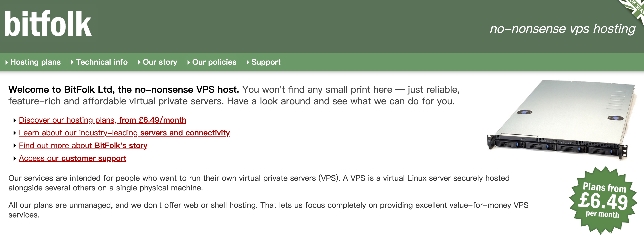Click the arrow beside Support menu
Screen dimensions: 644x236
[248, 62]
